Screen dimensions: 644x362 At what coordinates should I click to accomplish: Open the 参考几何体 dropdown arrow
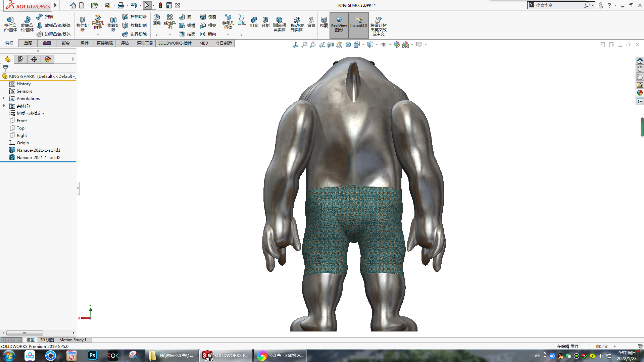(228, 35)
